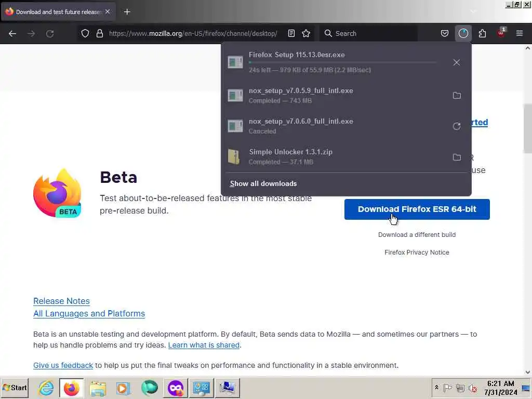Click the network tray icon
This screenshot has height=399, width=532.
(460, 388)
